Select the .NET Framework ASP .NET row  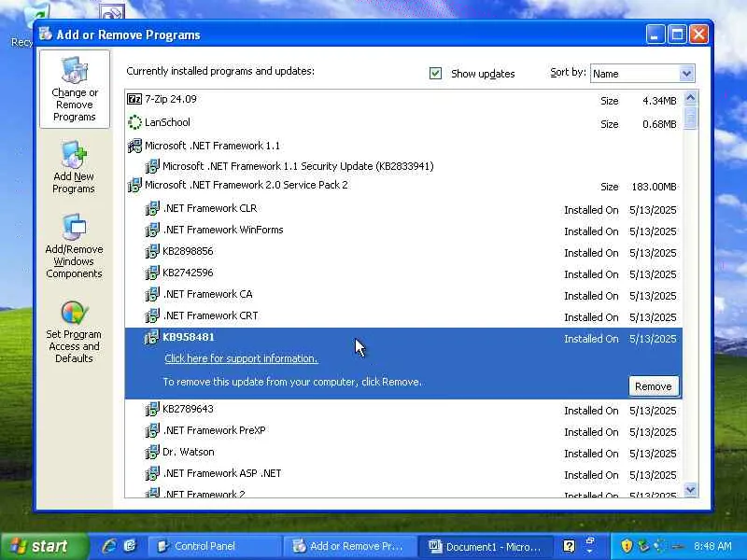pyautogui.click(x=403, y=474)
